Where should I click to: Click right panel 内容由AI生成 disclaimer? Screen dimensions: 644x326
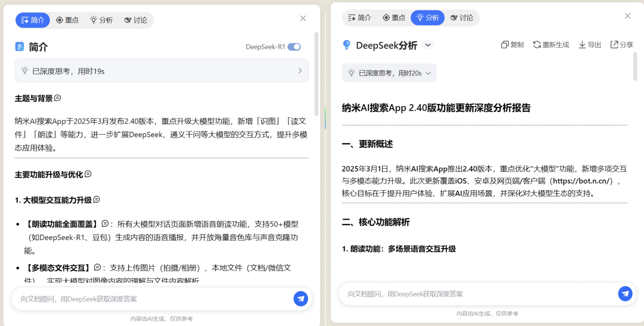coord(487,314)
